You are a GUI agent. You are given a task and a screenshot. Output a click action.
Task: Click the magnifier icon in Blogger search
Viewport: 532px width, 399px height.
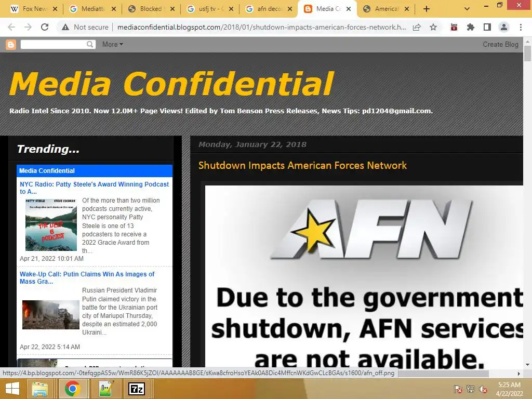(x=90, y=44)
